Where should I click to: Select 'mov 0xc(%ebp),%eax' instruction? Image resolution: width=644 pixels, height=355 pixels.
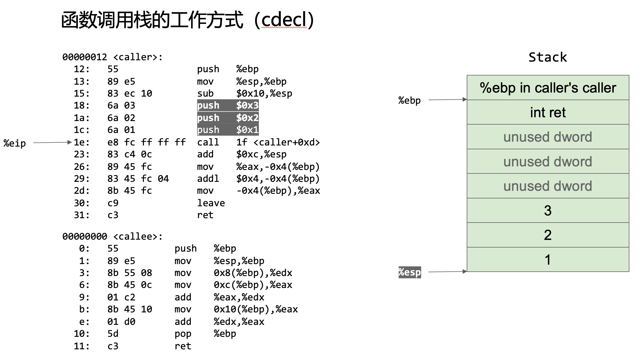point(233,285)
